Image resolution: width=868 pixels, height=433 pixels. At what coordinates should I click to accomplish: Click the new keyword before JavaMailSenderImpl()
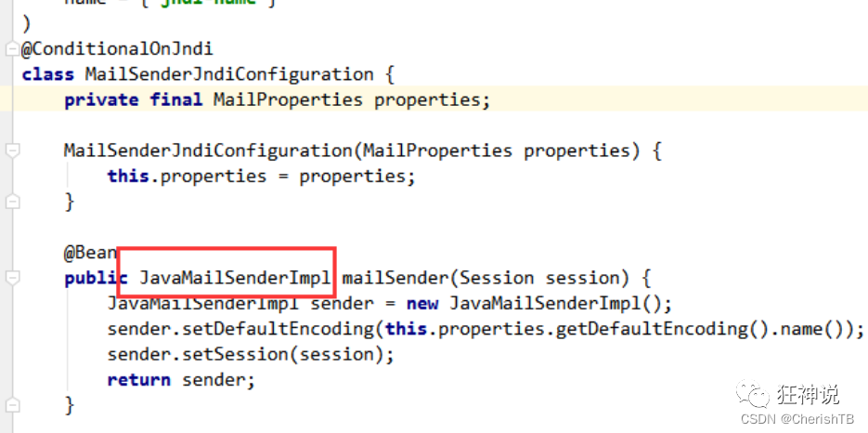(x=422, y=304)
